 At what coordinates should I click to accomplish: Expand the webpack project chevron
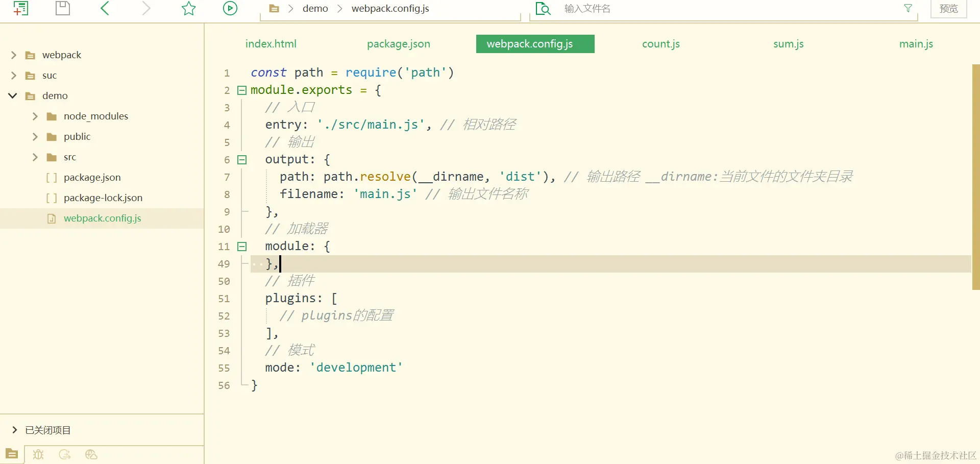(14, 55)
